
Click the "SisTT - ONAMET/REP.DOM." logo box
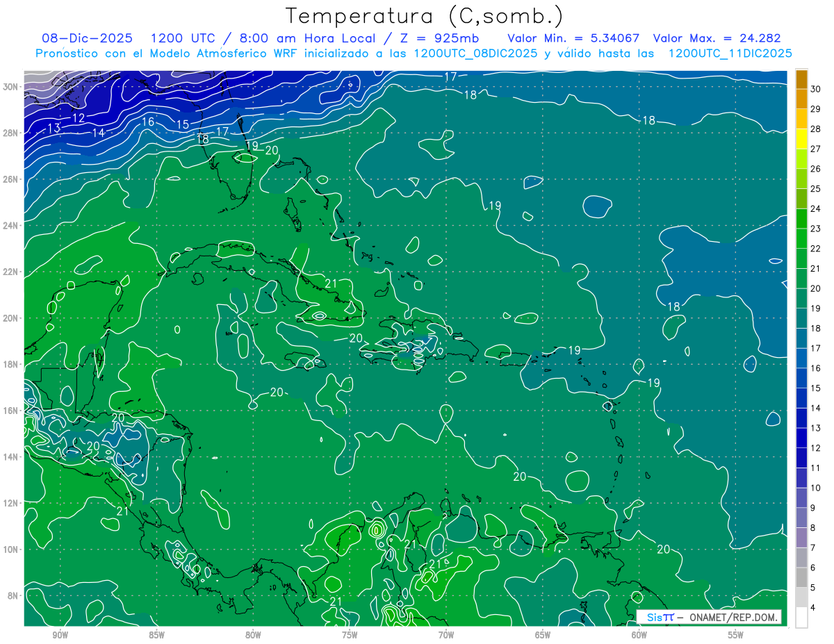click(709, 617)
